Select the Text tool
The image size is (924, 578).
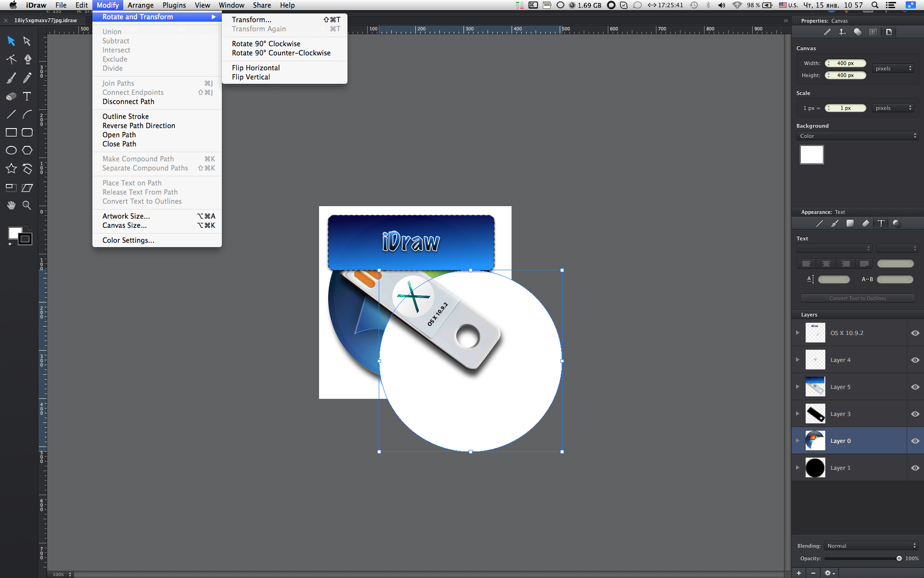tap(27, 96)
